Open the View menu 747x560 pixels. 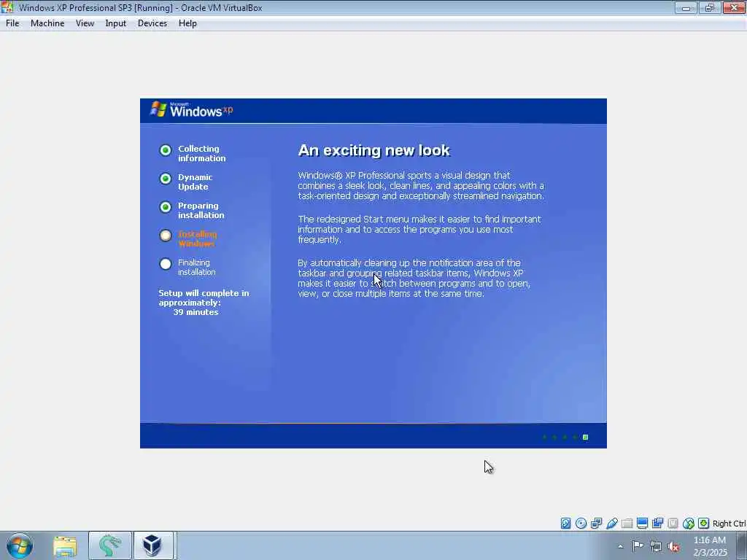tap(85, 23)
